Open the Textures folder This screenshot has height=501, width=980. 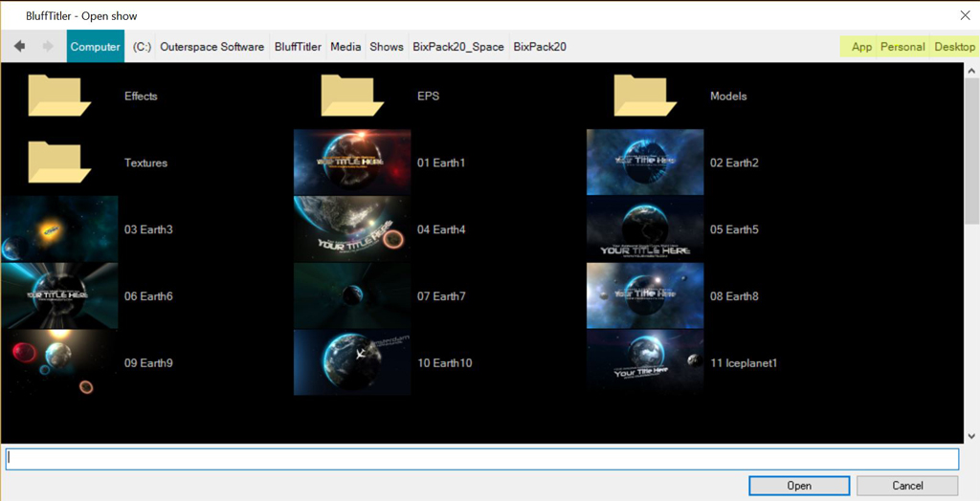tap(59, 163)
